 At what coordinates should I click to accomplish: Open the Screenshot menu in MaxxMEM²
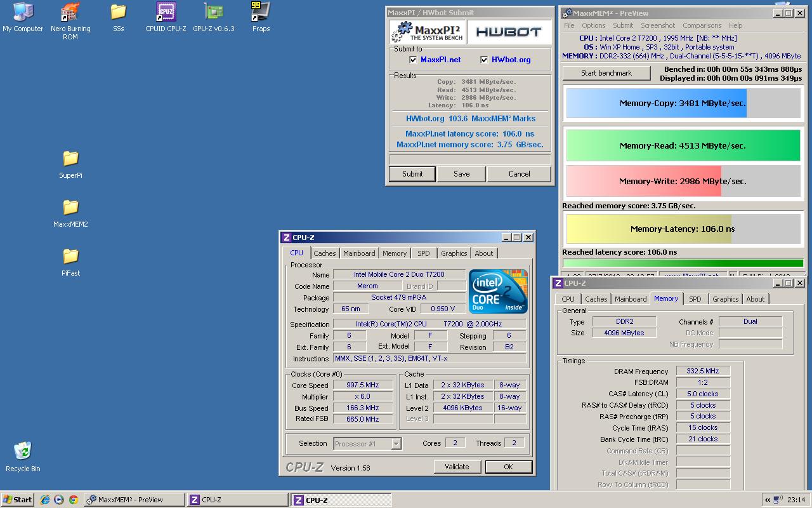point(658,25)
